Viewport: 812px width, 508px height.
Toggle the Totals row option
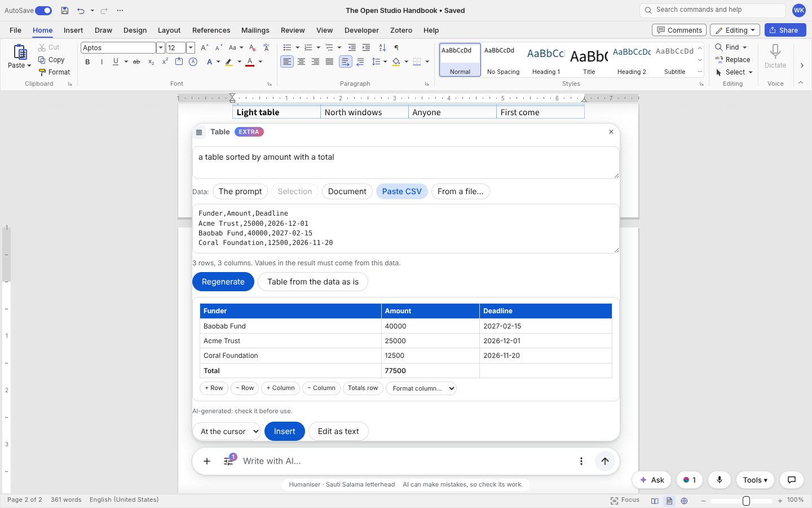(x=363, y=388)
